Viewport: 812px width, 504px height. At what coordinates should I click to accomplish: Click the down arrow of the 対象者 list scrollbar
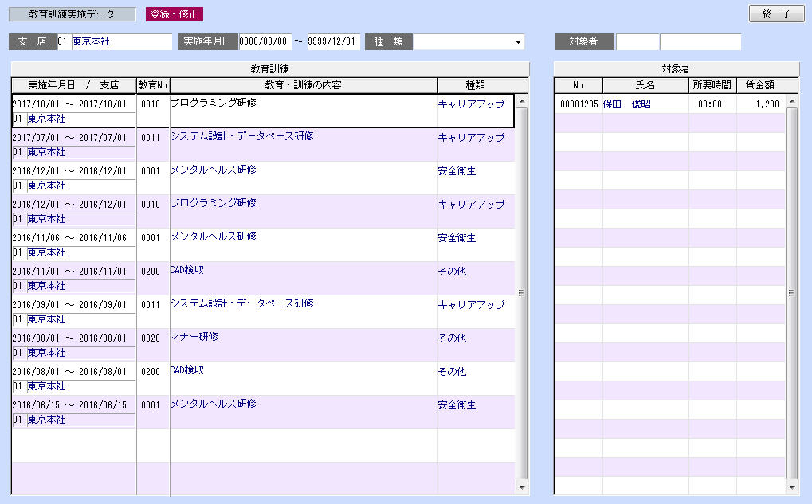click(x=792, y=487)
